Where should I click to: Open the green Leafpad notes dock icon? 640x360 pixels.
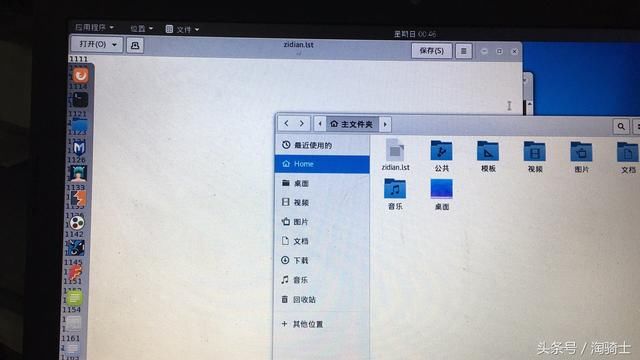(74, 298)
